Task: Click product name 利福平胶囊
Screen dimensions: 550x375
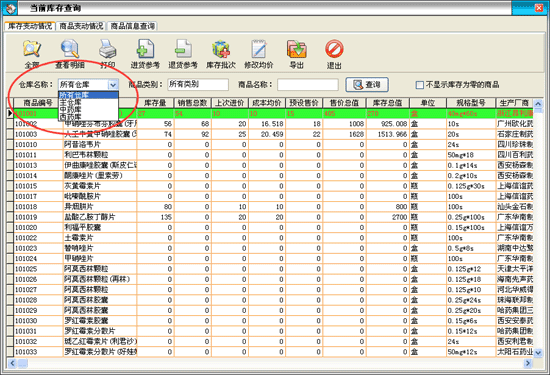Action: click(x=82, y=227)
